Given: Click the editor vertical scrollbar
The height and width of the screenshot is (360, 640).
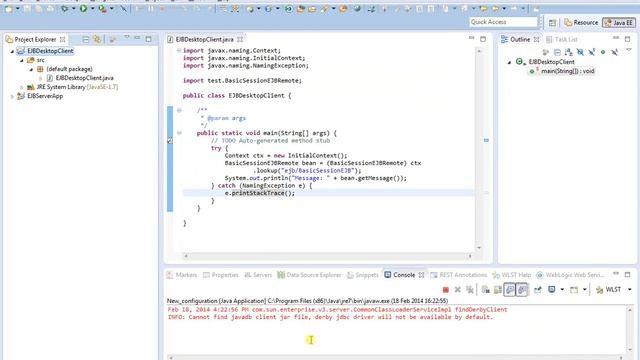Looking at the screenshot, I should pyautogui.click(x=479, y=149).
